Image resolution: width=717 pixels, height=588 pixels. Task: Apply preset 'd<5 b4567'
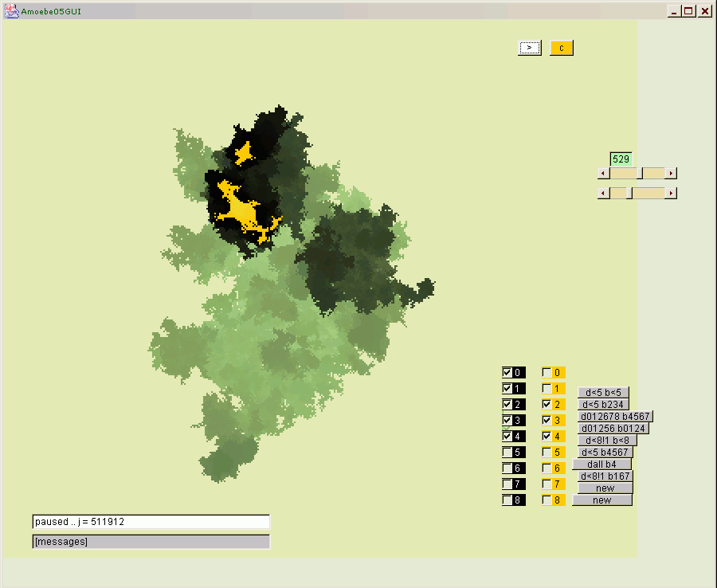point(605,452)
